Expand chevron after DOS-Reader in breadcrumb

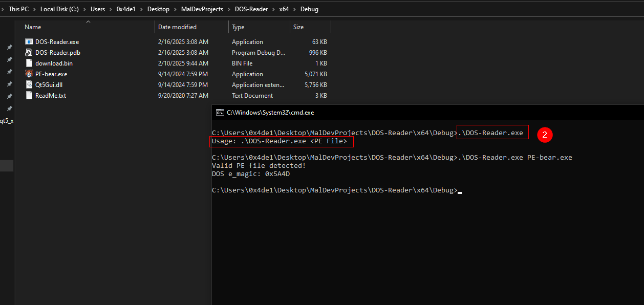[x=273, y=9]
